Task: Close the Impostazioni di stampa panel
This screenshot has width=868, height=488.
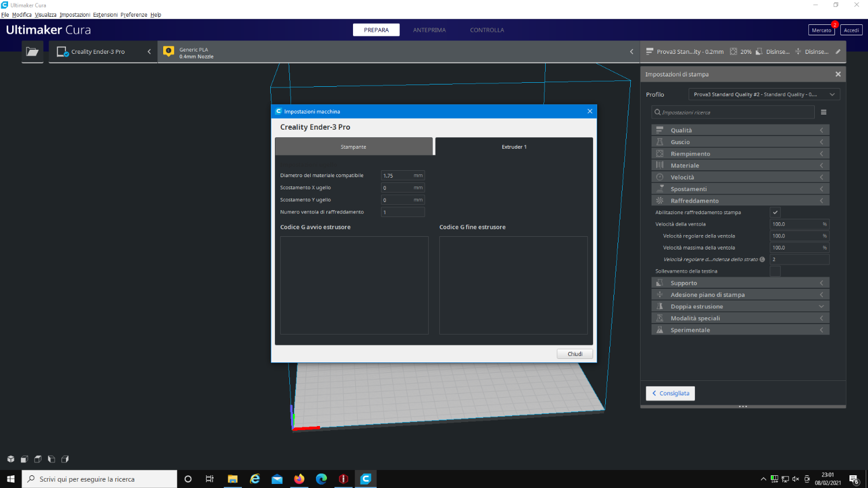Action: [x=837, y=74]
